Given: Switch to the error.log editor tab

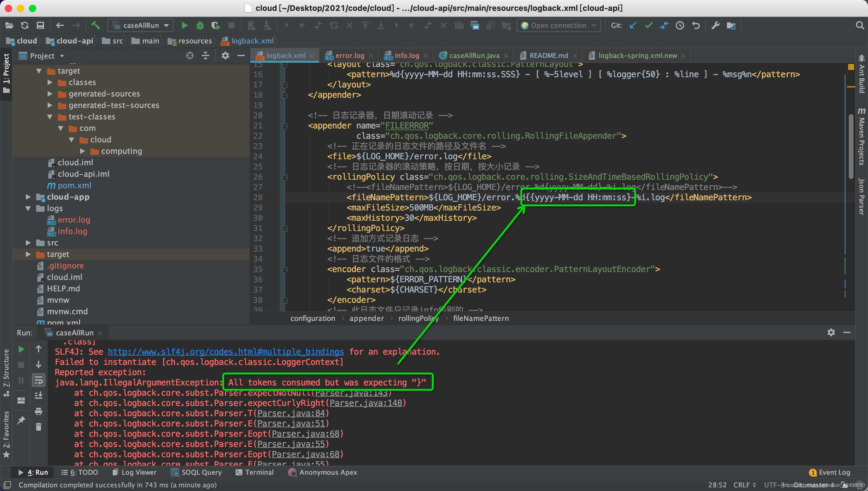Looking at the screenshot, I should (349, 55).
